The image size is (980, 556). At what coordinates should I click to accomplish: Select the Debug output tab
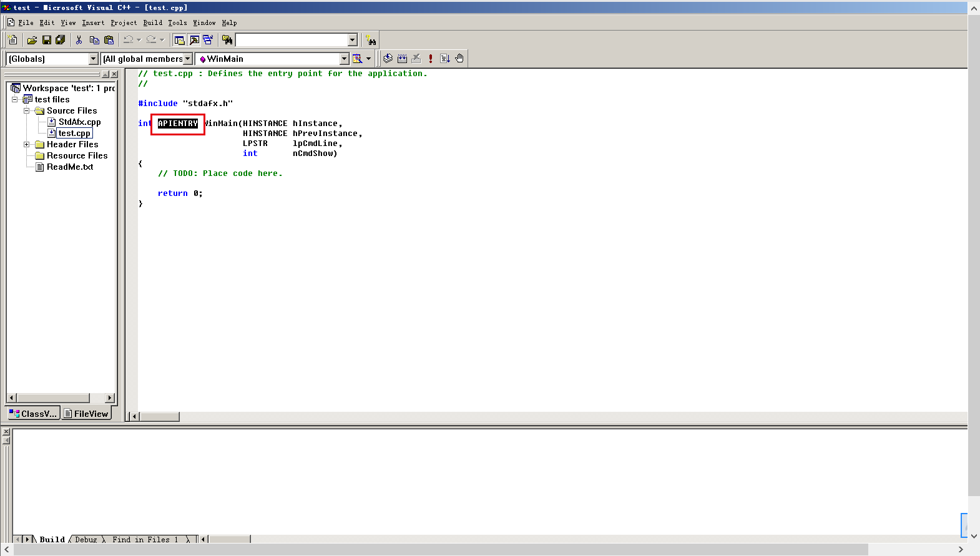coord(86,539)
